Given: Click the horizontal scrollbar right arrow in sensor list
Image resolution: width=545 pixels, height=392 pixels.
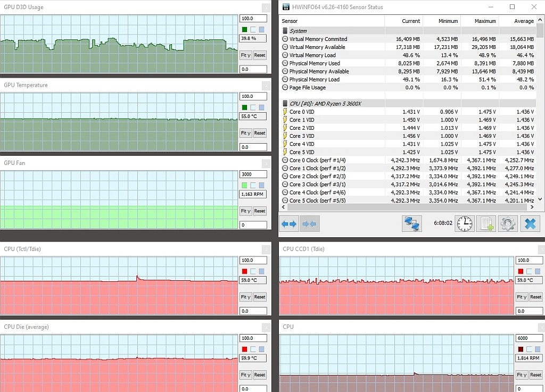Looking at the screenshot, I should 532,207.
